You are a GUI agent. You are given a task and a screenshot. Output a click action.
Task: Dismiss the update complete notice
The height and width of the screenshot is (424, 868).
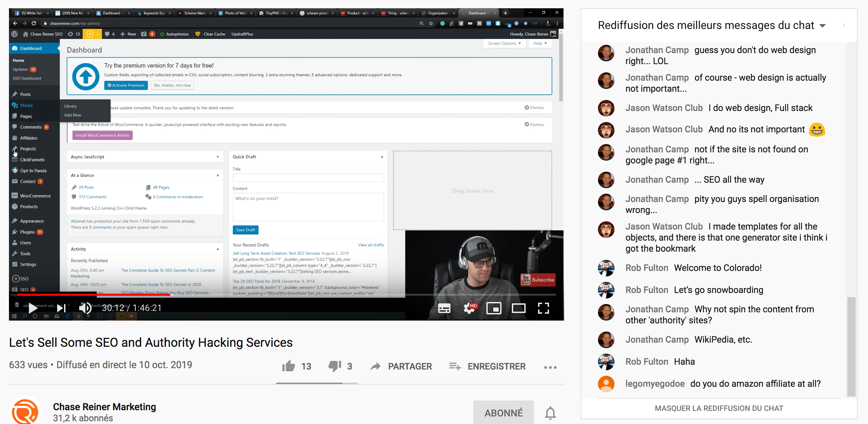tap(534, 108)
